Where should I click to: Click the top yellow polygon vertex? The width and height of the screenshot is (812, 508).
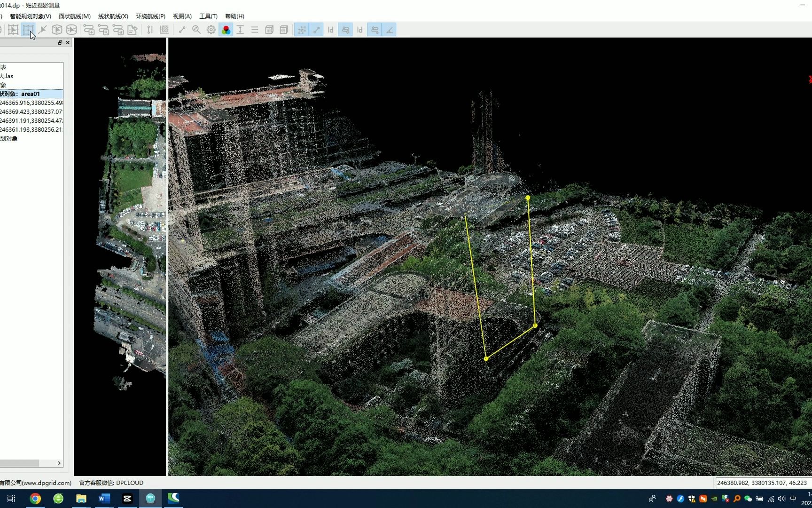[x=528, y=198]
